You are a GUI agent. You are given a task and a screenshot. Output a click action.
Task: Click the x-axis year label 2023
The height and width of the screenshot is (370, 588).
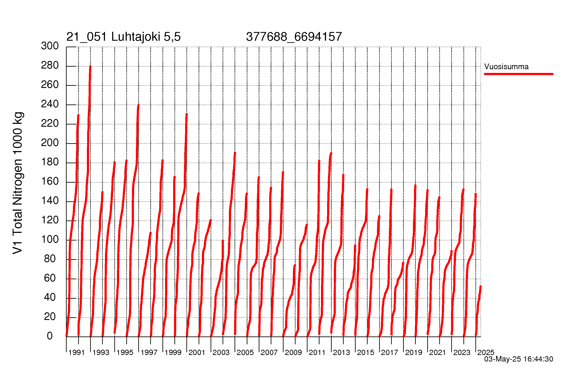click(462, 352)
